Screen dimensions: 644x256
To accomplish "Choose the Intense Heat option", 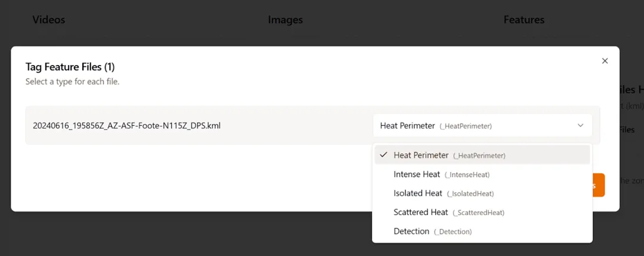I will [x=417, y=174].
